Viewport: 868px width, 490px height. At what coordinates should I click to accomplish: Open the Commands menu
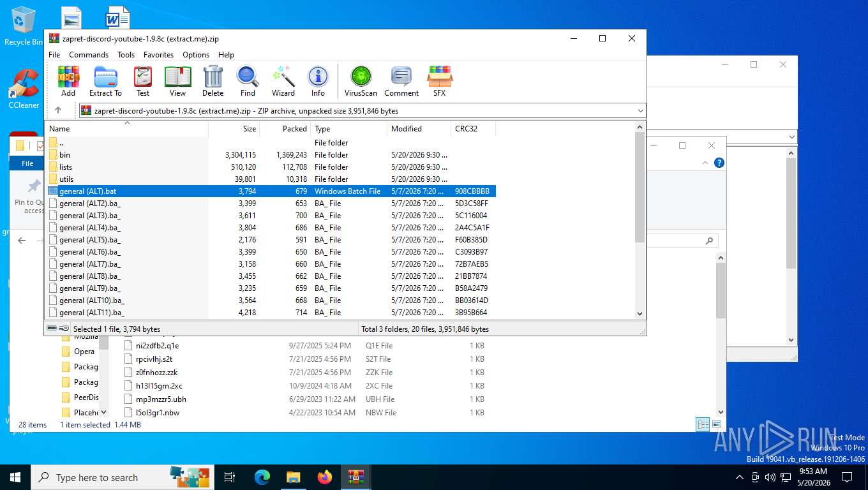(x=89, y=55)
